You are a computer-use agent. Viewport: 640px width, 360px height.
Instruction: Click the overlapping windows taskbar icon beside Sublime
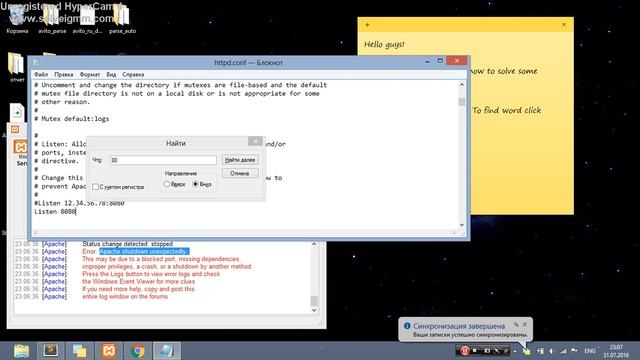point(80,351)
